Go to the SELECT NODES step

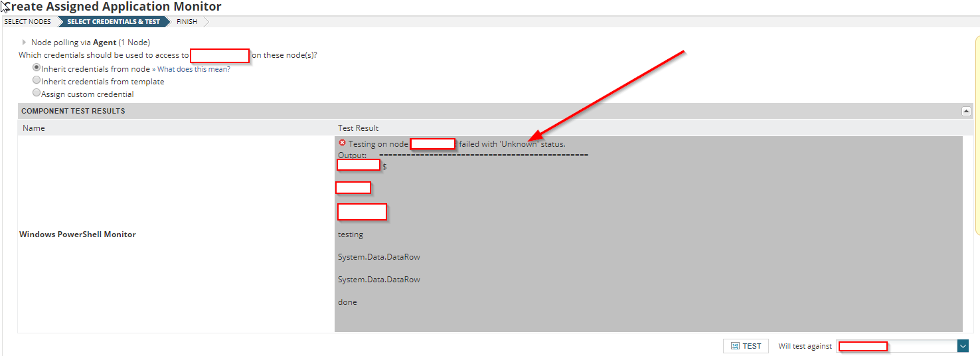coord(27,22)
